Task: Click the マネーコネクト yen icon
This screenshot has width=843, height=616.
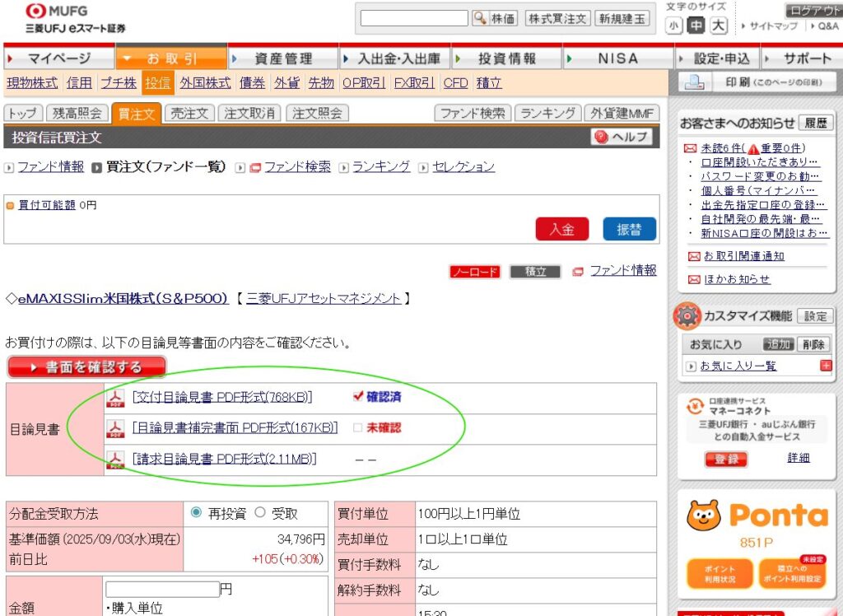Action: [x=695, y=406]
